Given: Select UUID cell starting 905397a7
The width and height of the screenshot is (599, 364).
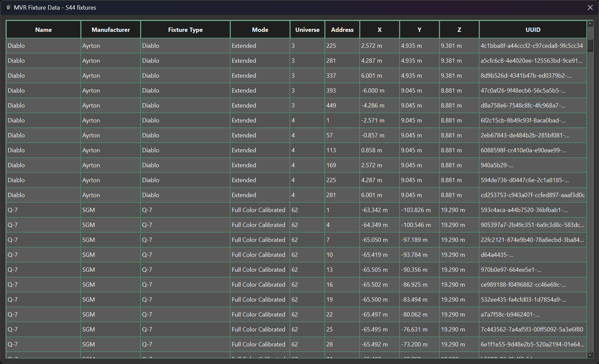Looking at the screenshot, I should pyautogui.click(x=533, y=225).
